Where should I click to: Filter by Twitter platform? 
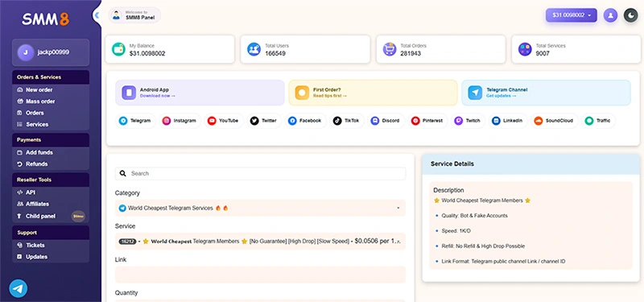(264, 121)
